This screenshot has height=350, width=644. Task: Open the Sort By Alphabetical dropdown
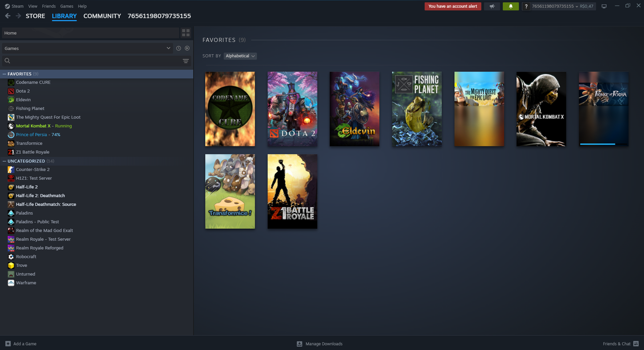[240, 56]
